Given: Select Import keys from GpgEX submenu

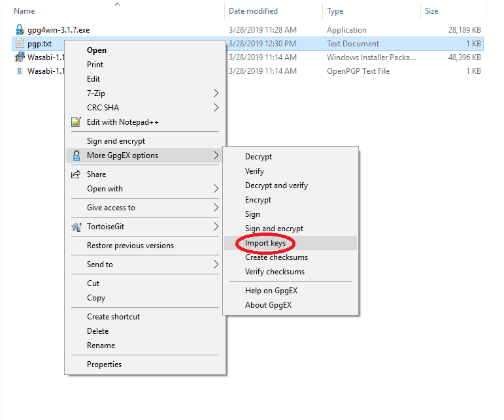Looking at the screenshot, I should coord(265,243).
